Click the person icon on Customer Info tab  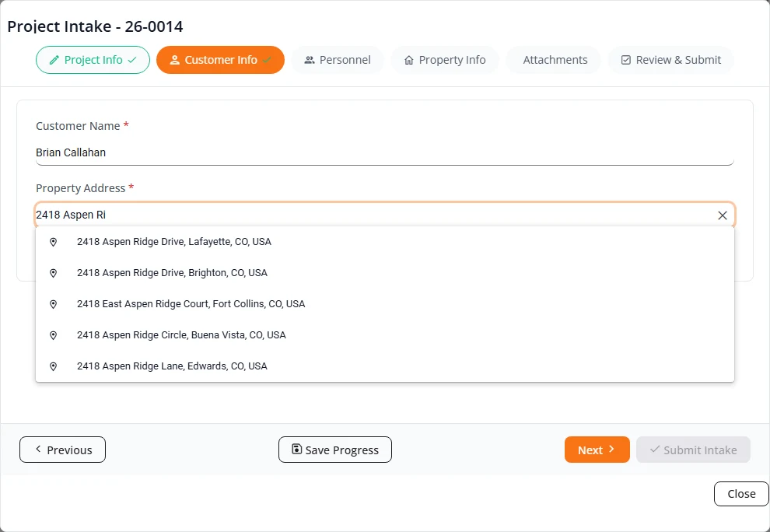[x=174, y=60]
